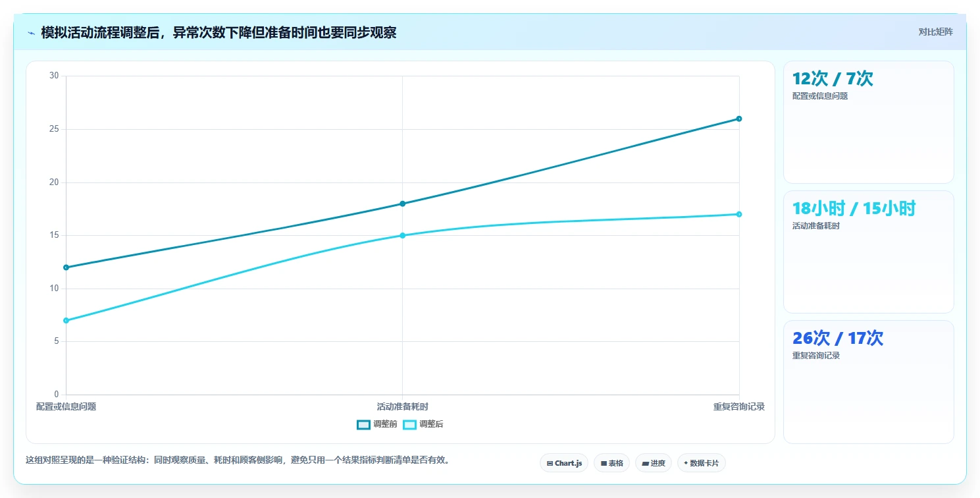
Task: Click the 对比矩阵 label in header
Action: (935, 32)
